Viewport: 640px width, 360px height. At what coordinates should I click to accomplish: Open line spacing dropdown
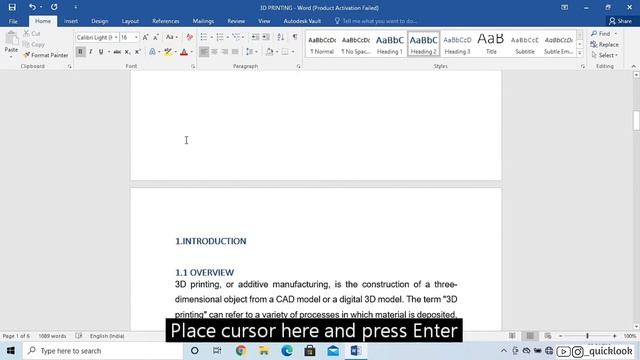(252, 52)
